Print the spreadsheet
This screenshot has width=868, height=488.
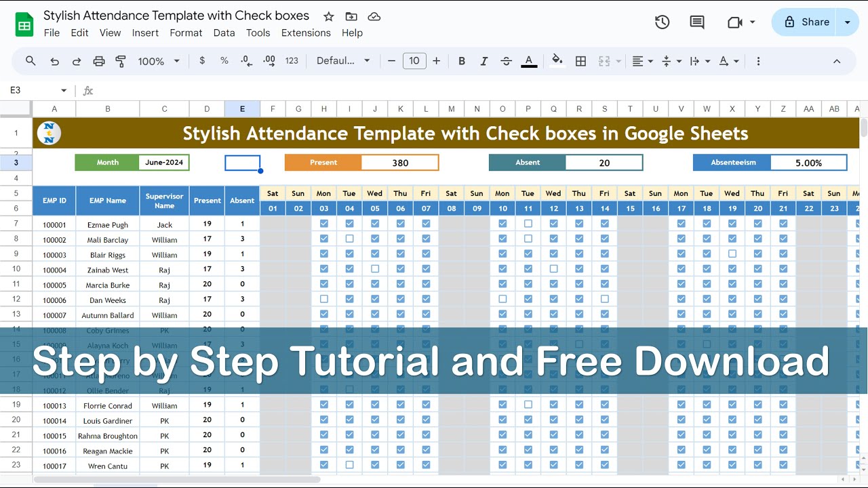(x=99, y=61)
